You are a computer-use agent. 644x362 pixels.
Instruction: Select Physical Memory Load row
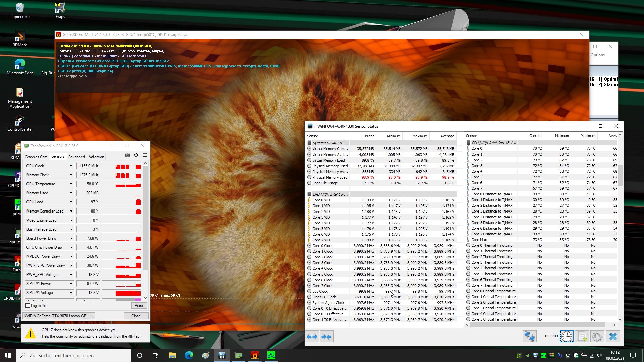click(x=381, y=177)
